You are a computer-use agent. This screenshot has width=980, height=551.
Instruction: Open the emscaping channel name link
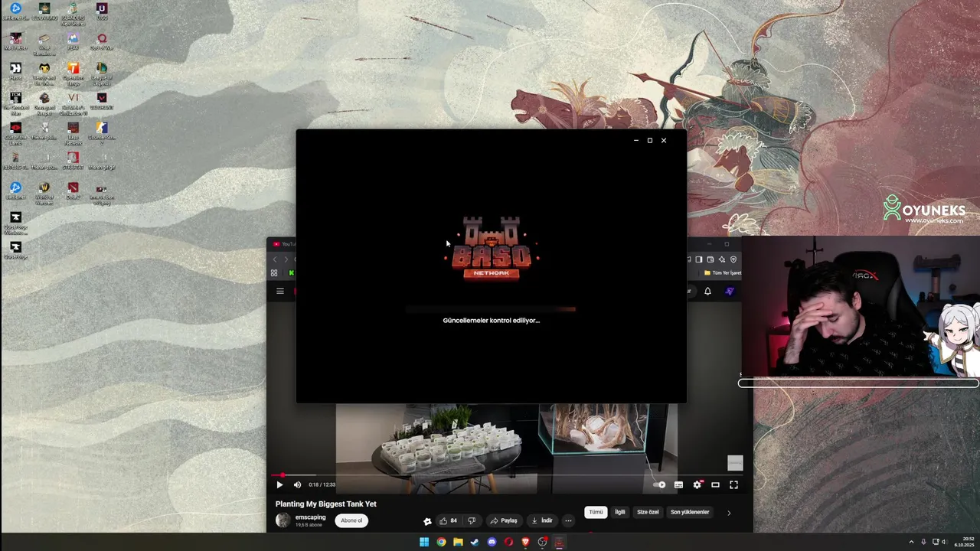pos(311,517)
